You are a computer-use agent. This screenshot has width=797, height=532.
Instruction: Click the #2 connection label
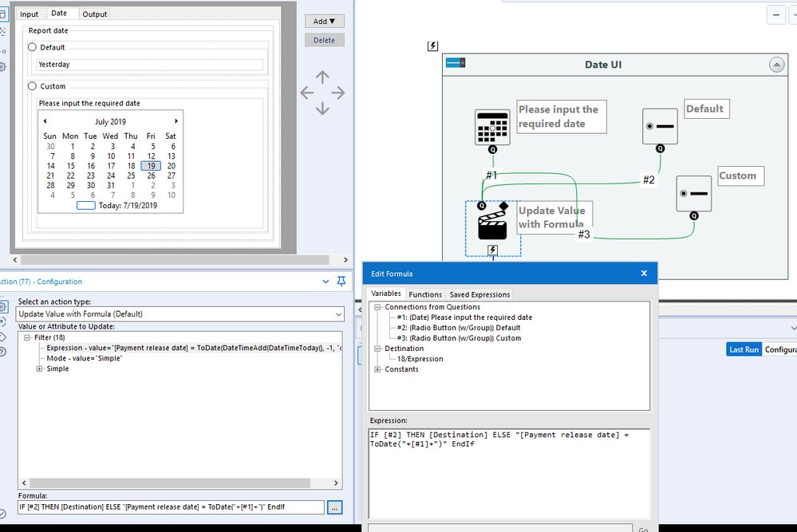click(x=649, y=180)
